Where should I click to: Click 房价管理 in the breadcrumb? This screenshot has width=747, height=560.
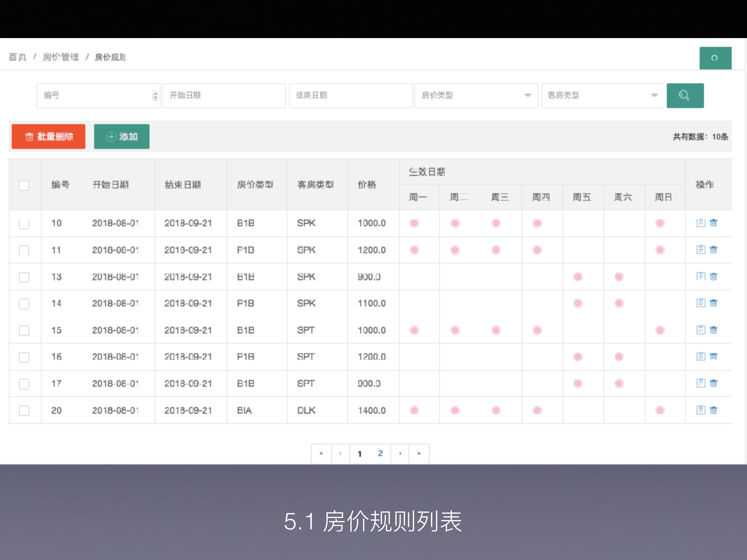[61, 57]
